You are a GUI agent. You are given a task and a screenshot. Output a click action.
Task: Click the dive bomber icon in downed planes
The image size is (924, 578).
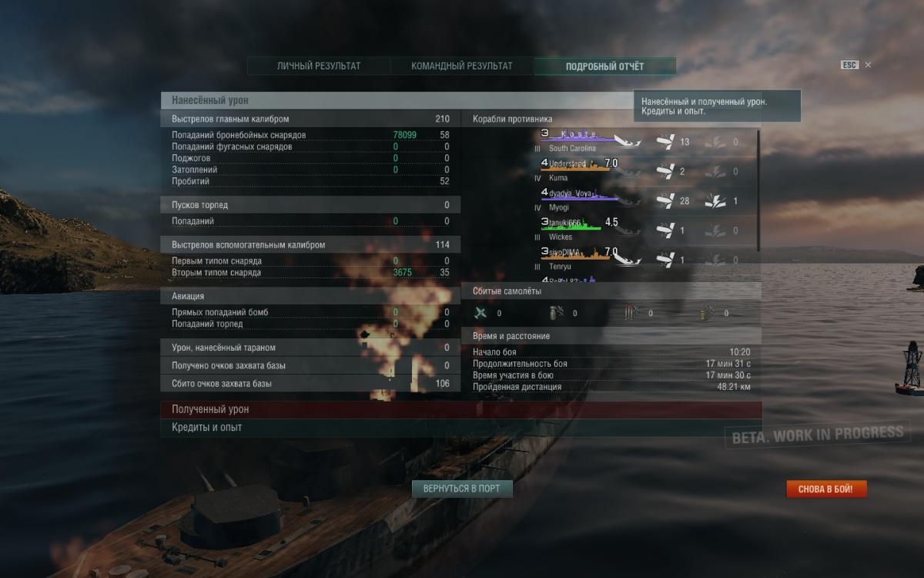[557, 313]
